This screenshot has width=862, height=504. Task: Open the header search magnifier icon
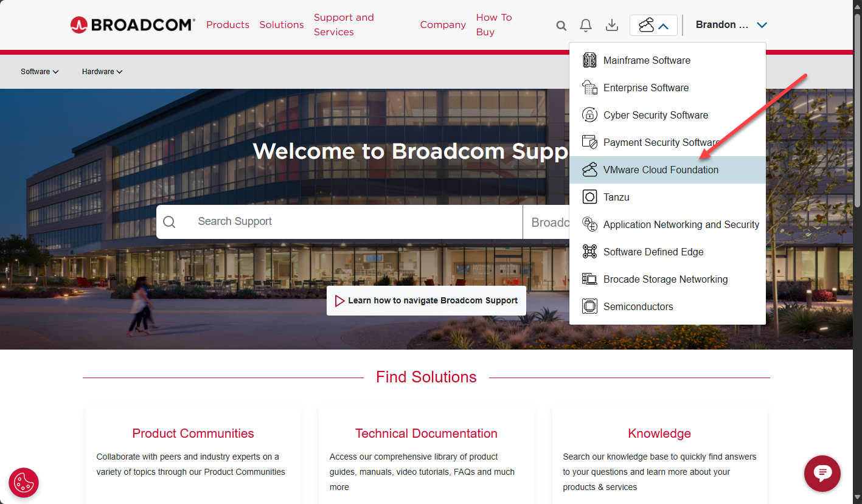561,26
